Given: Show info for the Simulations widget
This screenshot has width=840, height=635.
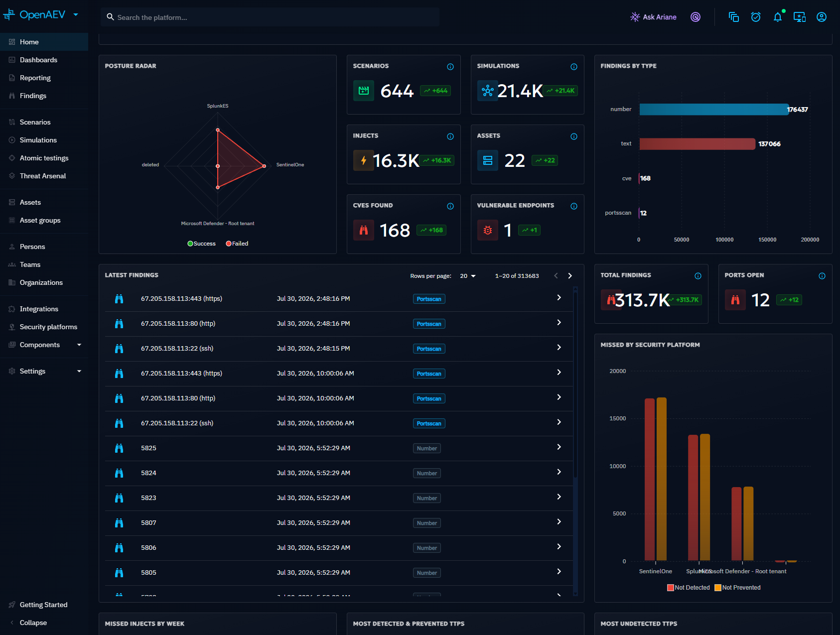Looking at the screenshot, I should tap(574, 67).
